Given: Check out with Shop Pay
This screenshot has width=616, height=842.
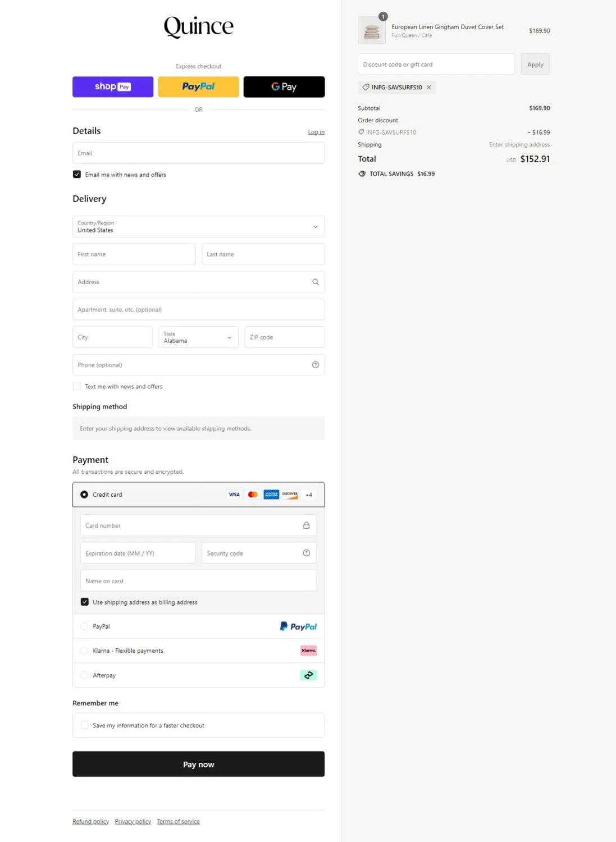Looking at the screenshot, I should pyautogui.click(x=113, y=87).
